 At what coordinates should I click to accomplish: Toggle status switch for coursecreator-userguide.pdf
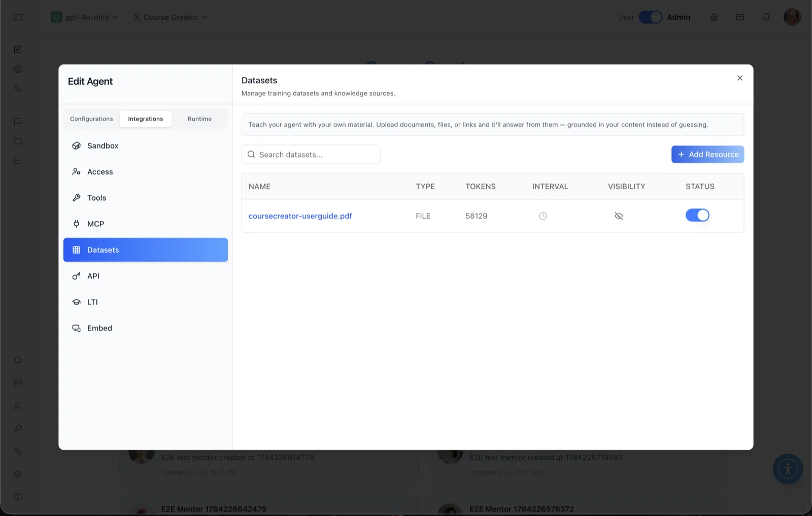click(697, 215)
